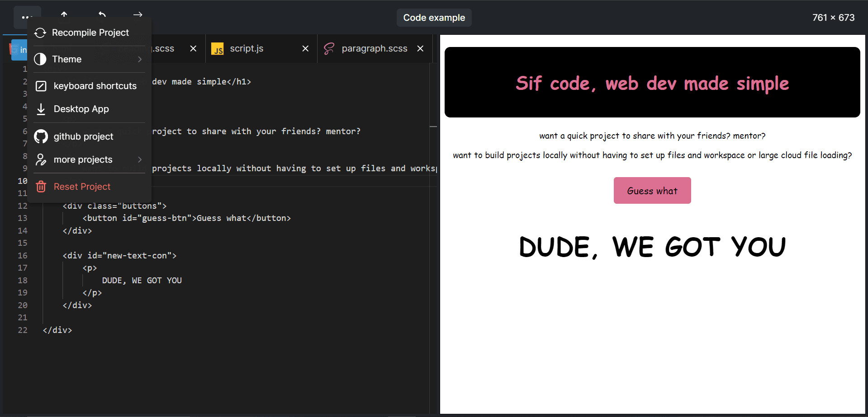This screenshot has height=417, width=868.
Task: Click the right arrow icon in top toolbar
Action: (138, 15)
